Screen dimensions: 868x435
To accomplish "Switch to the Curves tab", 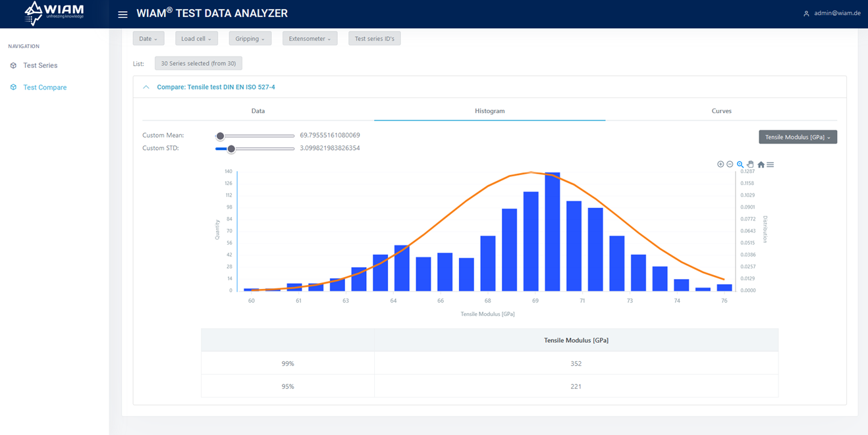I will tap(721, 111).
